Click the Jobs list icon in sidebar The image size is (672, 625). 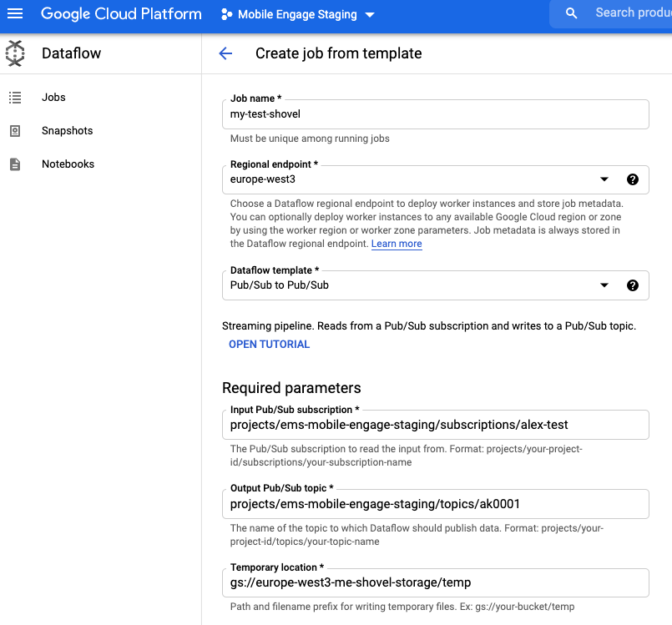(15, 98)
